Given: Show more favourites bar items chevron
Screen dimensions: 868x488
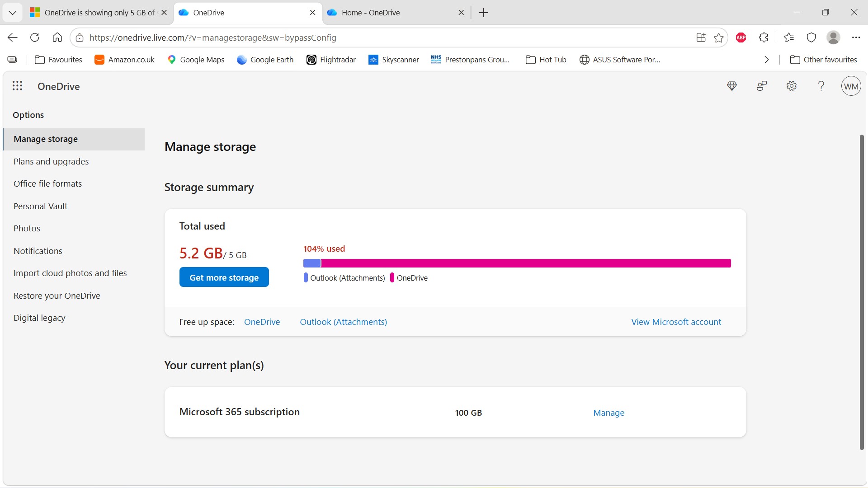Looking at the screenshot, I should click(x=767, y=60).
